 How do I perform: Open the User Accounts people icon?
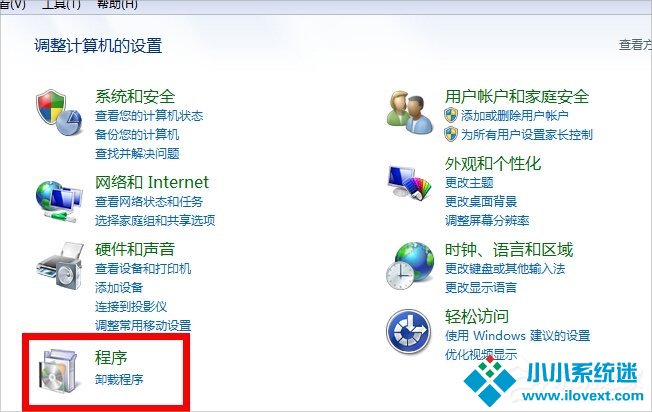[x=410, y=112]
